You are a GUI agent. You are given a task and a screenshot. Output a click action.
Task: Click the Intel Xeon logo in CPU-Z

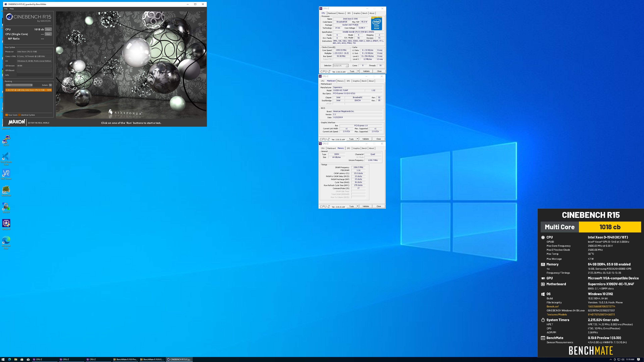[x=376, y=23]
